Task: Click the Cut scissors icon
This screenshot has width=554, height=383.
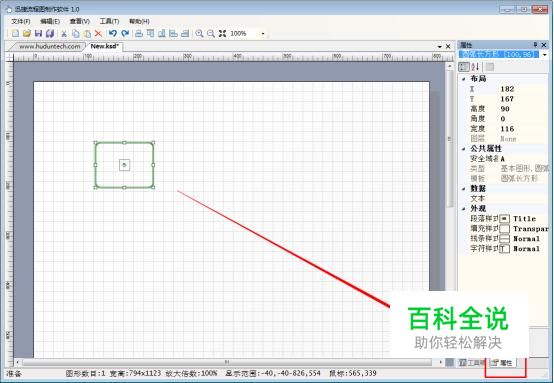Action: (x=64, y=34)
